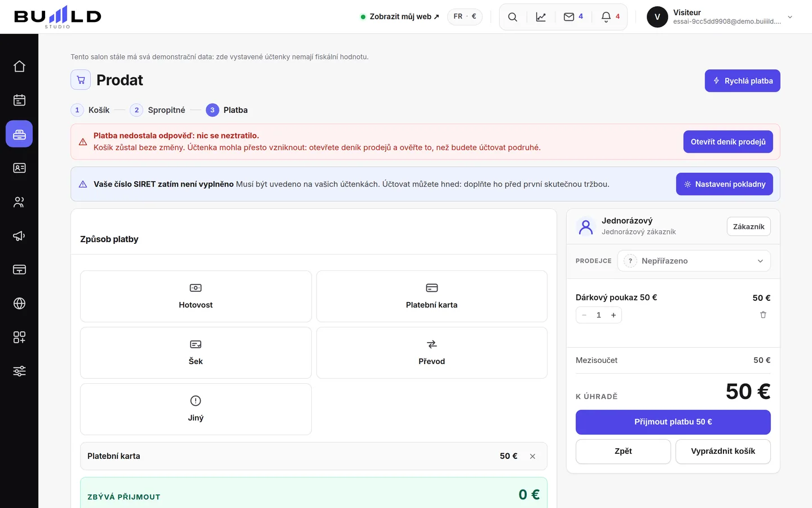Decrease quantity of Dárkový poukaz

[x=584, y=315]
